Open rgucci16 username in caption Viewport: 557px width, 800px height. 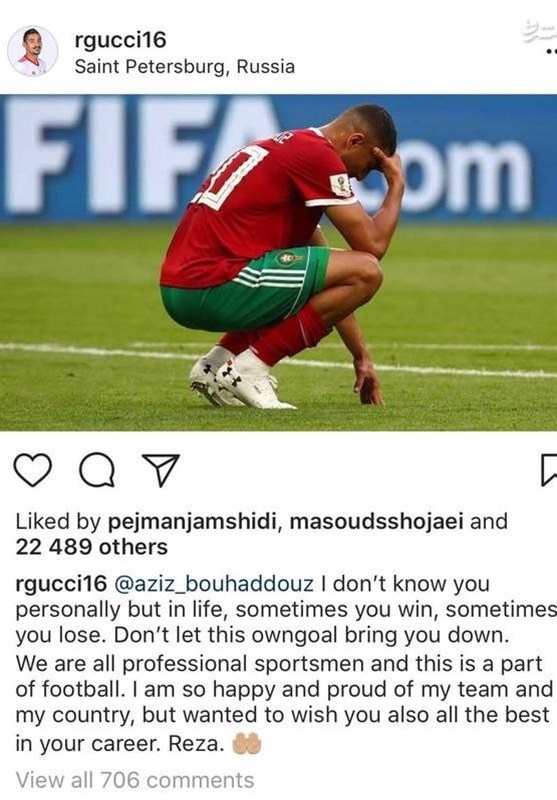coord(61,584)
